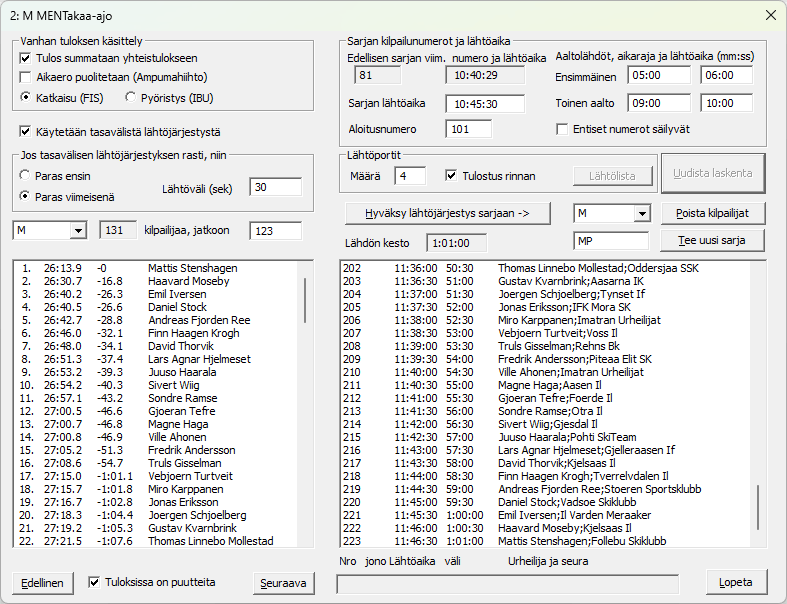Click the competitor count field showing 131

(118, 230)
